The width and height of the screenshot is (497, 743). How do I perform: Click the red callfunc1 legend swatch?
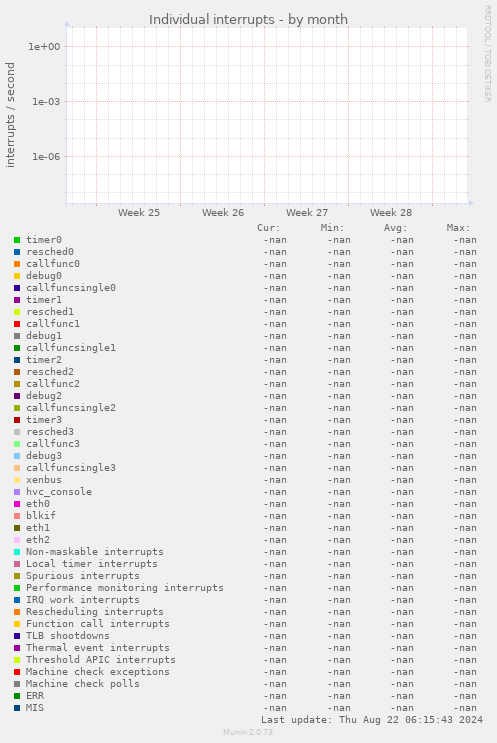click(17, 324)
